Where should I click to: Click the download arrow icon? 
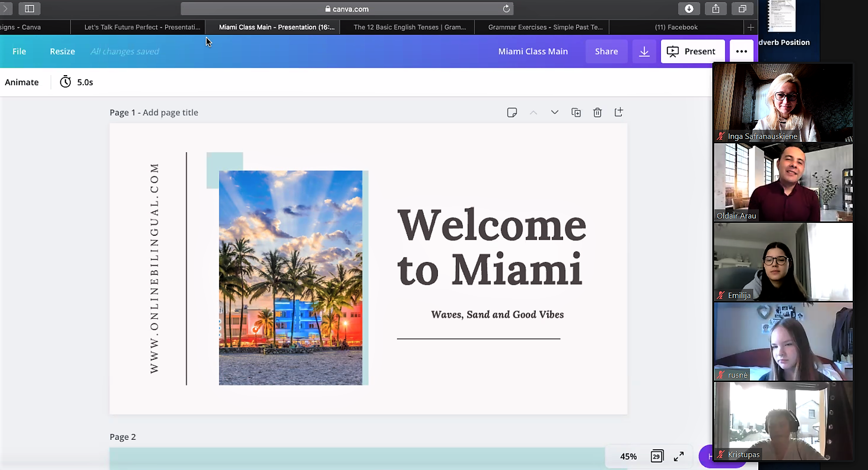(x=644, y=51)
